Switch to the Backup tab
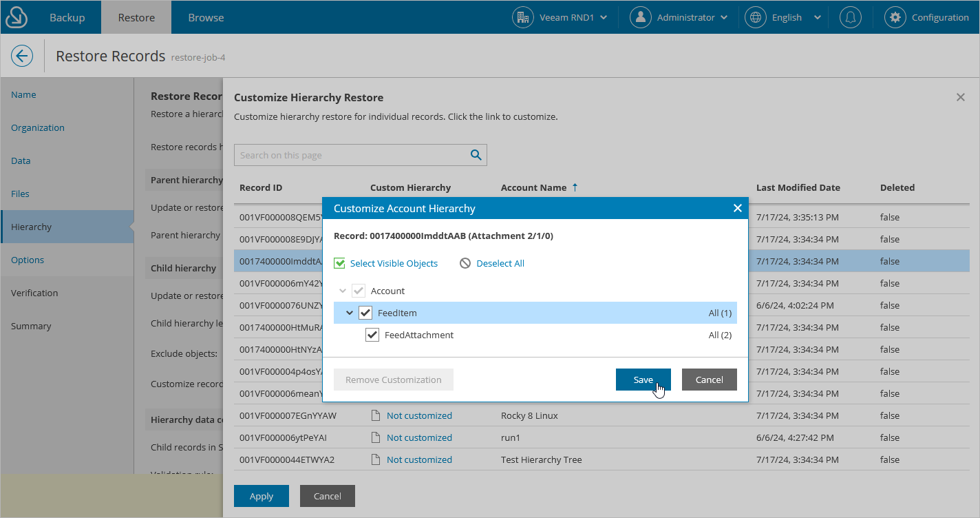 tap(66, 17)
